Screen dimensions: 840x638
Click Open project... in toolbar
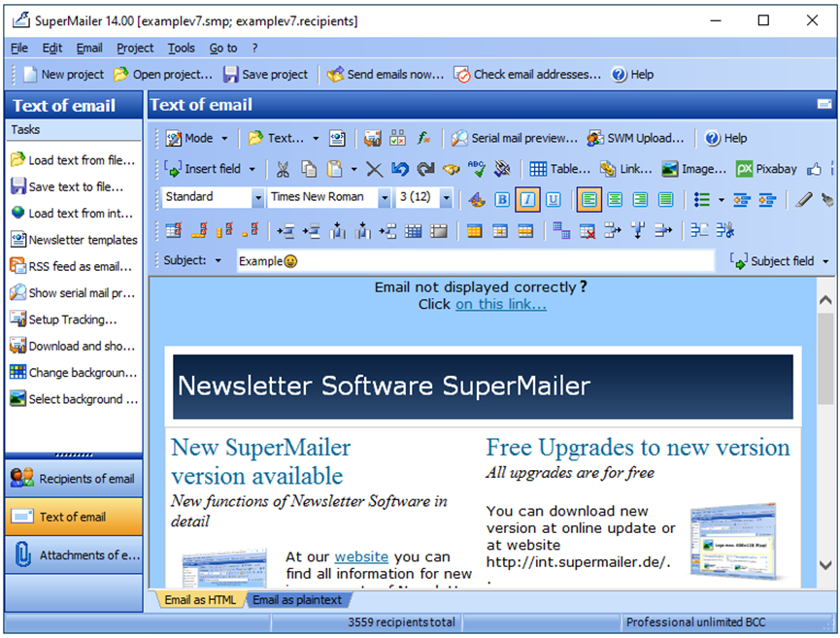(163, 75)
